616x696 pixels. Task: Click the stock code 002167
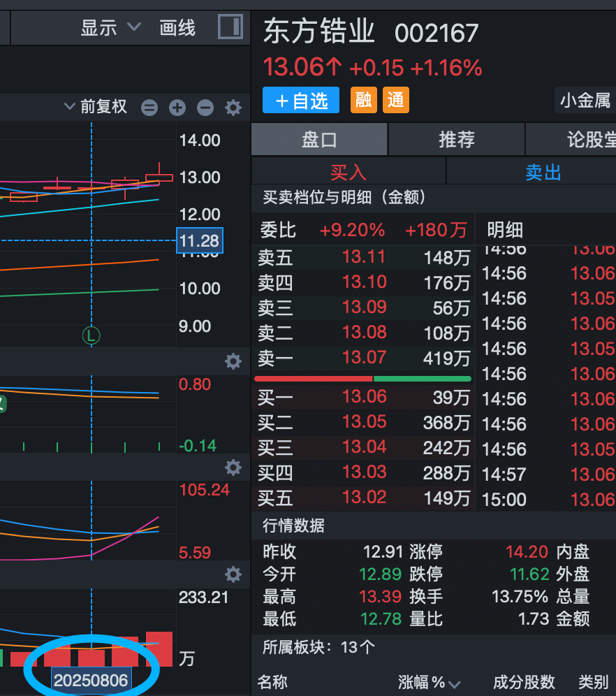click(x=437, y=34)
